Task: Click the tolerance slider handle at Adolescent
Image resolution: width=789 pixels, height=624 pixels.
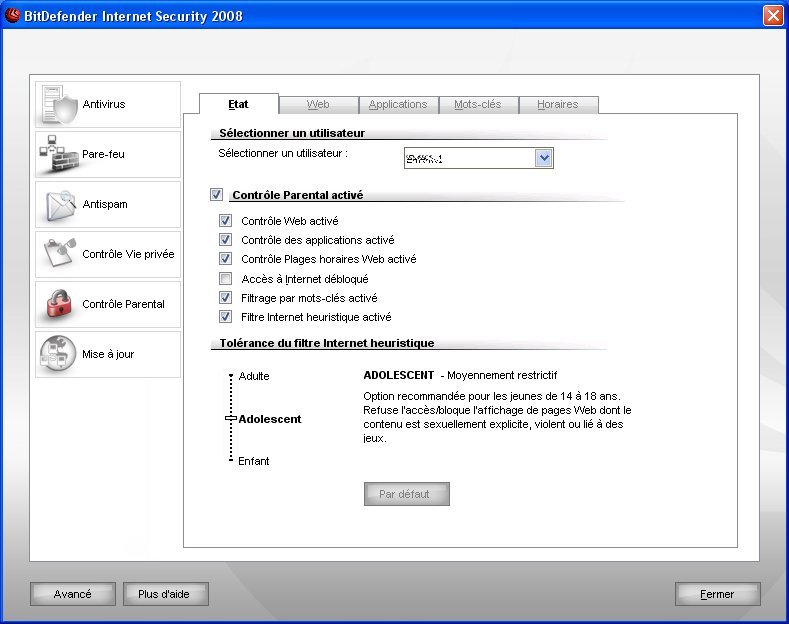Action: (231, 418)
